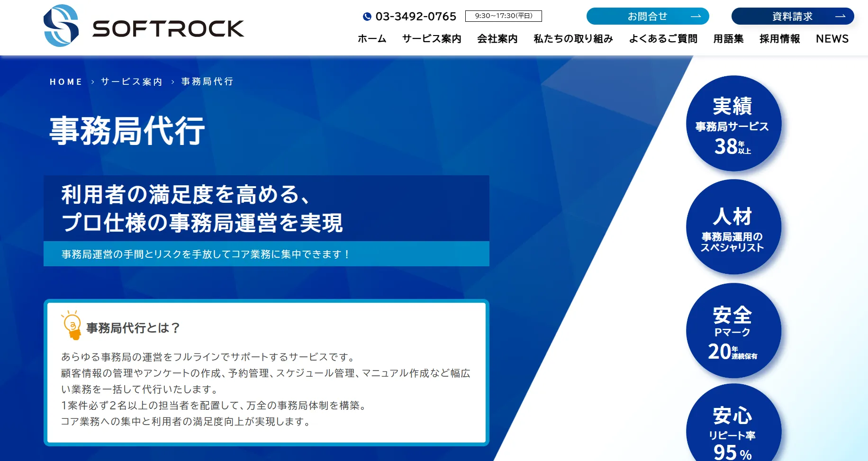Viewport: 868px width, 461px height.
Task: Open the よくあるご質問 page
Action: pos(663,39)
